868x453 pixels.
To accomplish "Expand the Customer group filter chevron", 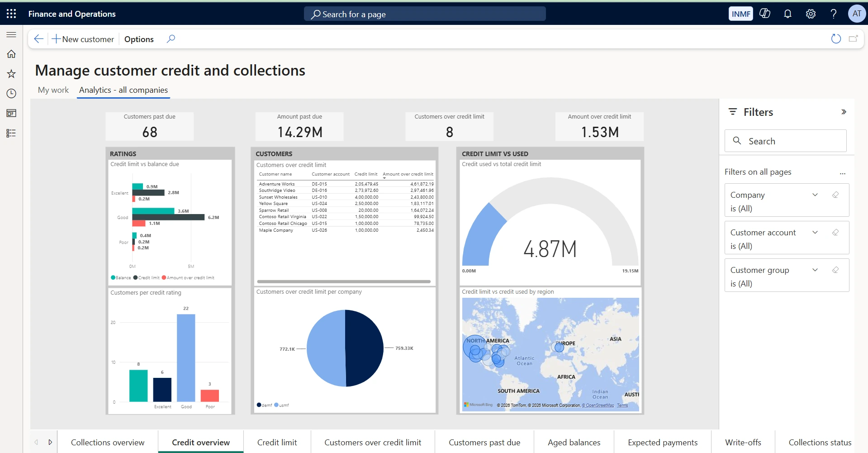I will tap(815, 270).
